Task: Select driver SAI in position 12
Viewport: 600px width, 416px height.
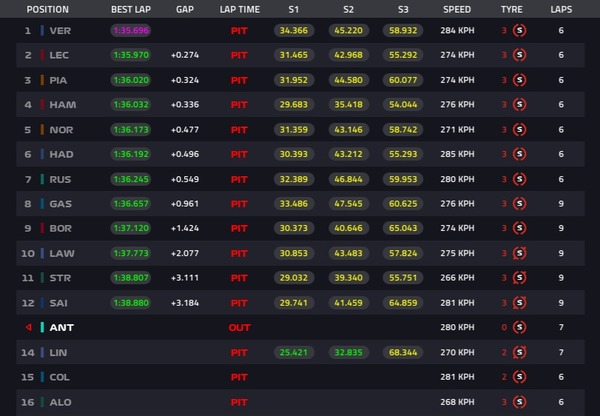Action: pos(59,303)
